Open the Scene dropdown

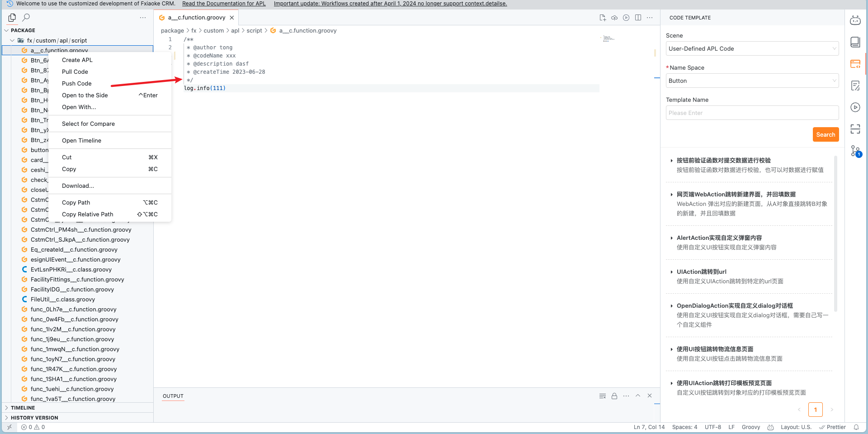[x=752, y=48]
